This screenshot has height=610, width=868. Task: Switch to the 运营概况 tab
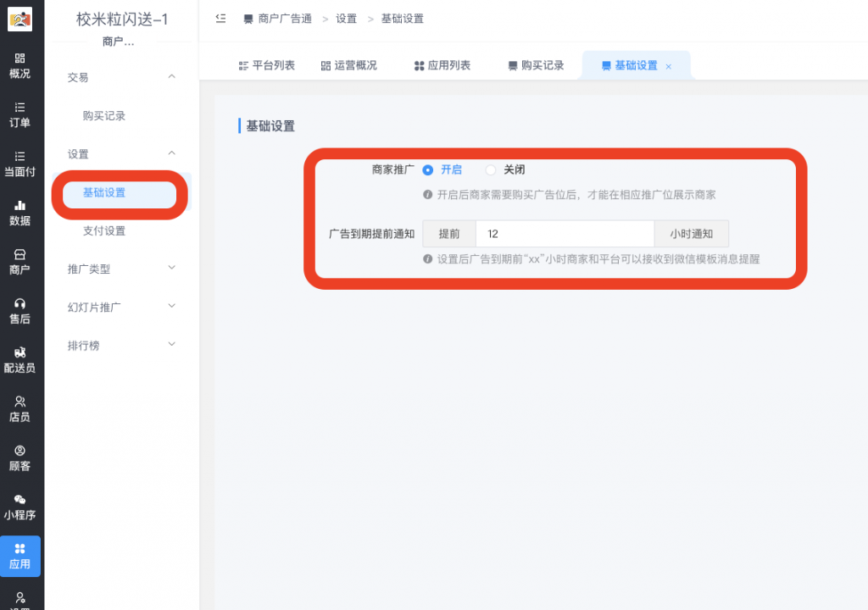tap(351, 64)
